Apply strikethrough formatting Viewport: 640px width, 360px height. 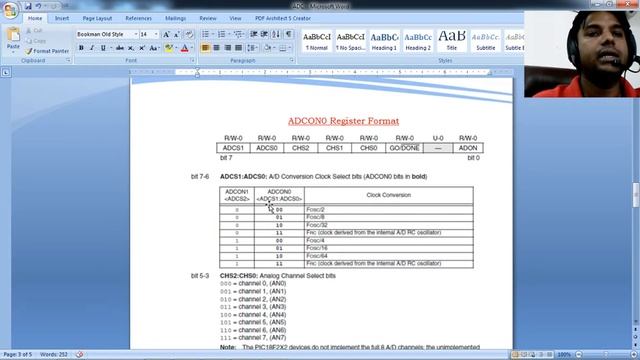tap(120, 48)
